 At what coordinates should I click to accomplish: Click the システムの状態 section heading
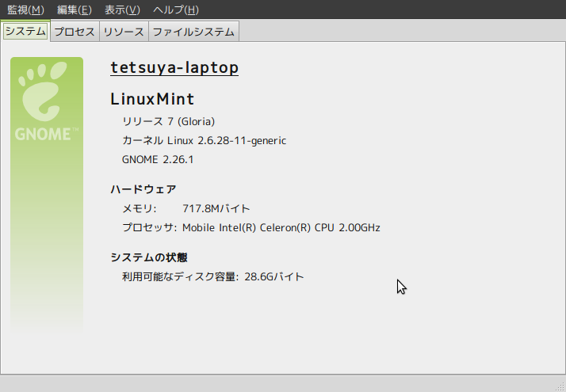point(148,257)
